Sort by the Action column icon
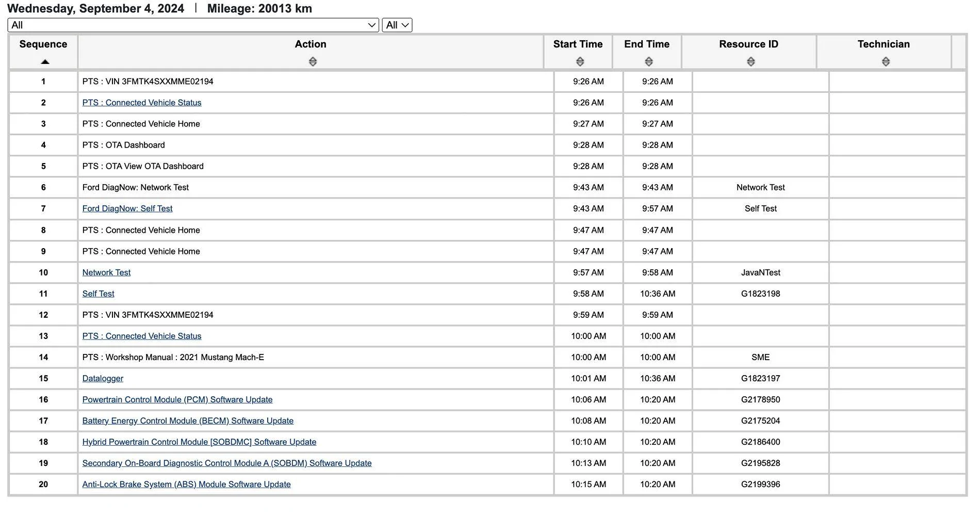Image resolution: width=980 pixels, height=517 pixels. (313, 62)
